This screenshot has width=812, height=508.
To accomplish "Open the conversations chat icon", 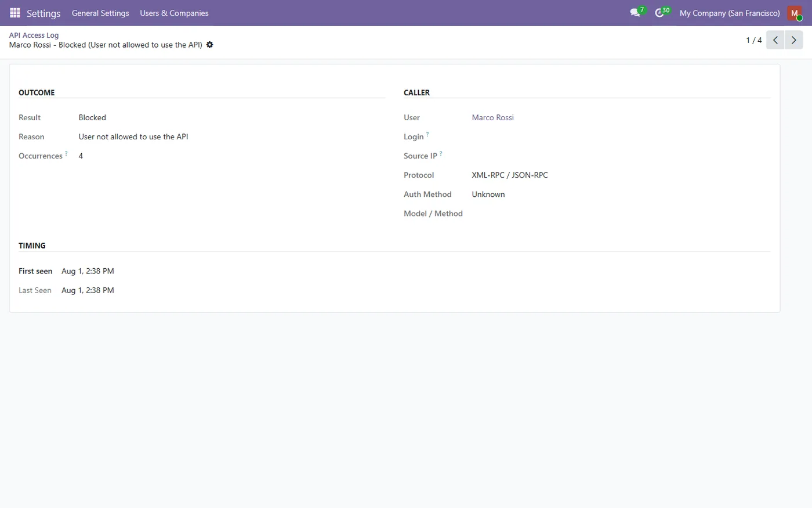I will click(635, 13).
